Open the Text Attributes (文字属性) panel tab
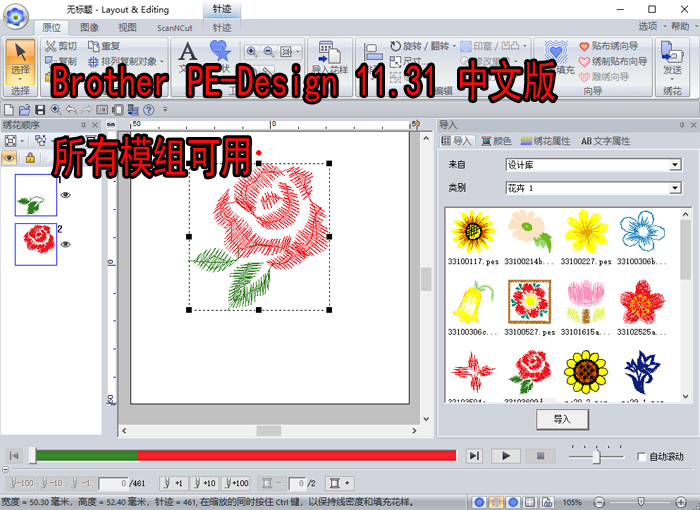The height and width of the screenshot is (510, 700). pos(605,141)
